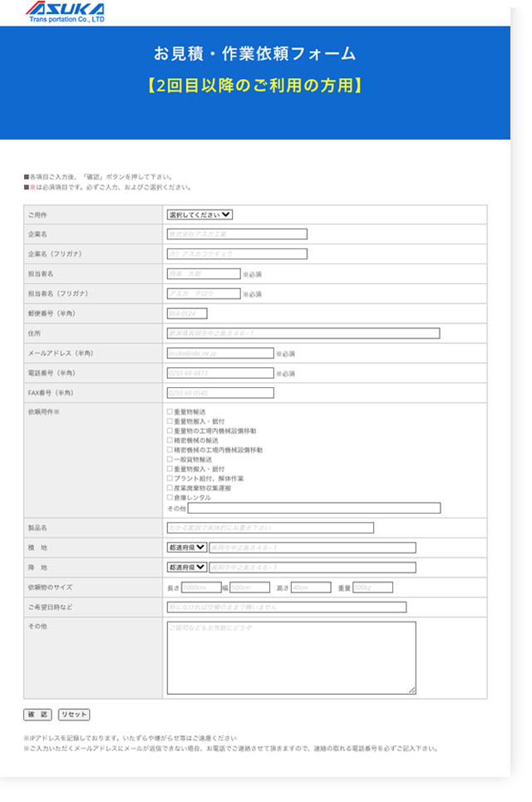Click the 降地 address text field
This screenshot has width=532, height=802.
(x=313, y=568)
